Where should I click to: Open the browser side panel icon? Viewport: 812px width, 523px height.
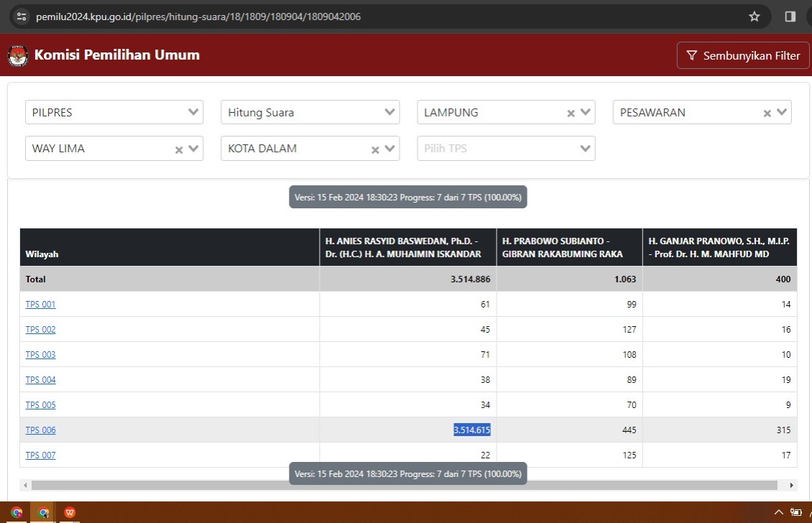pyautogui.click(x=790, y=17)
